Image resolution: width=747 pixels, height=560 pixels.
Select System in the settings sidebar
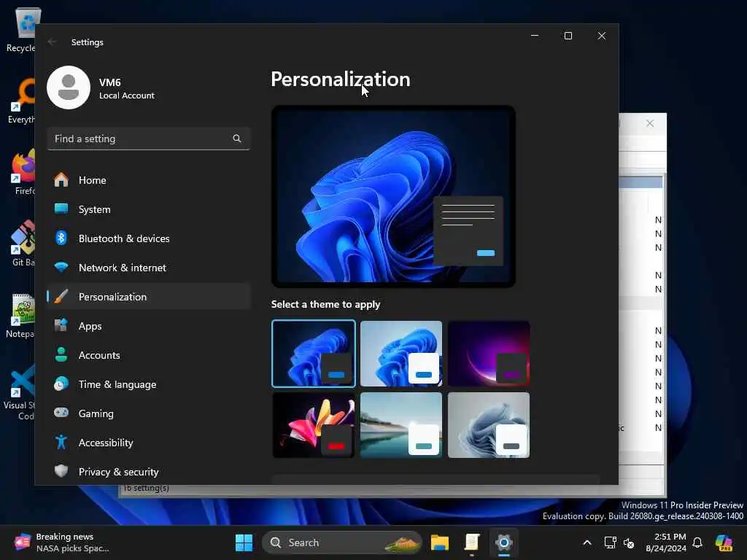click(149, 209)
